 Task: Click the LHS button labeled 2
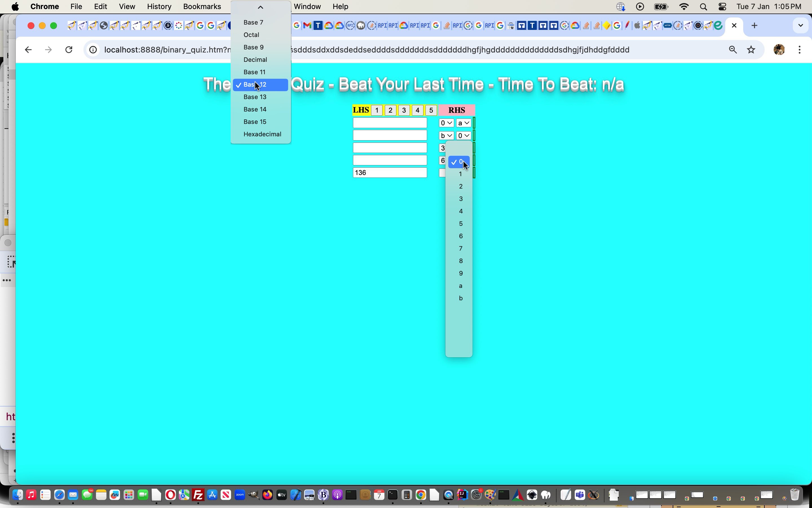coord(390,110)
